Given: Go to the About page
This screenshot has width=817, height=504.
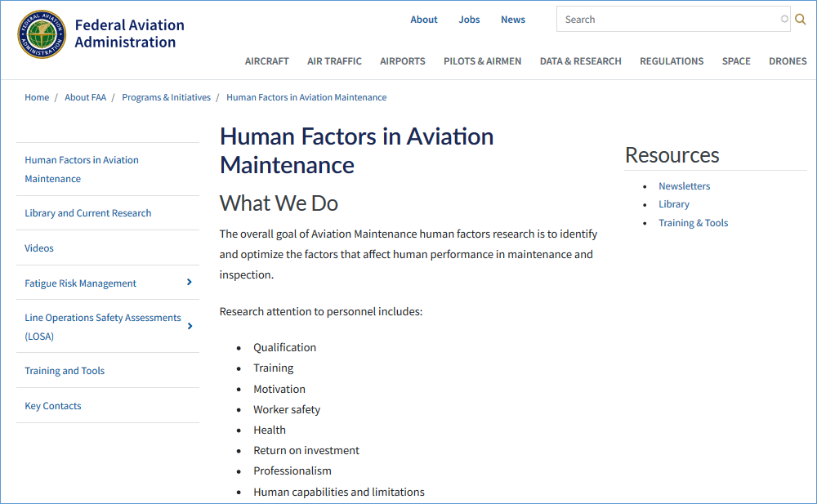Looking at the screenshot, I should point(424,19).
